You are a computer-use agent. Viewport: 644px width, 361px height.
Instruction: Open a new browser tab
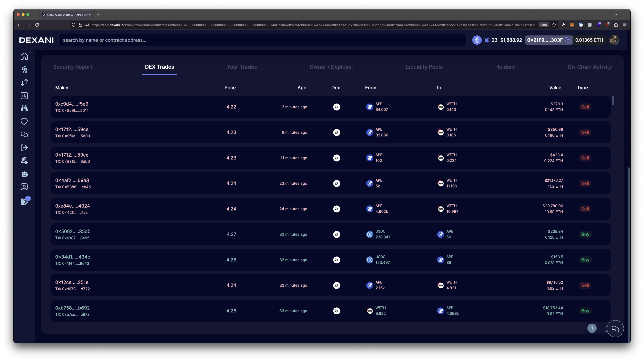click(99, 15)
